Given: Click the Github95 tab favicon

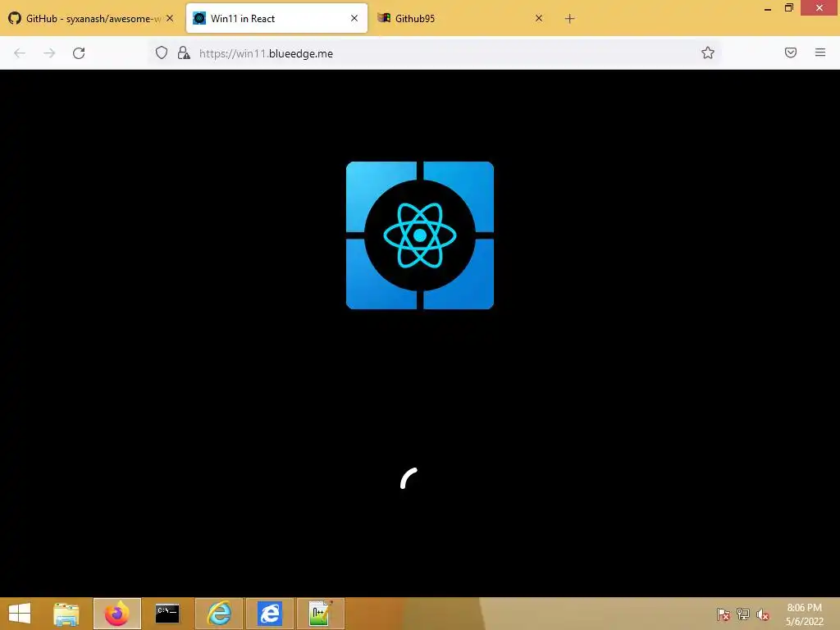Looking at the screenshot, I should click(384, 18).
